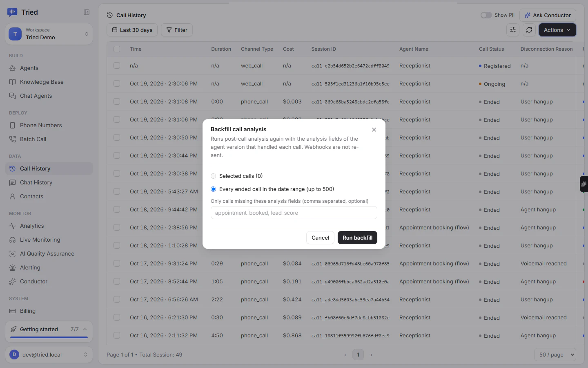Go to the next page arrow
588x368 pixels.
(x=371, y=355)
